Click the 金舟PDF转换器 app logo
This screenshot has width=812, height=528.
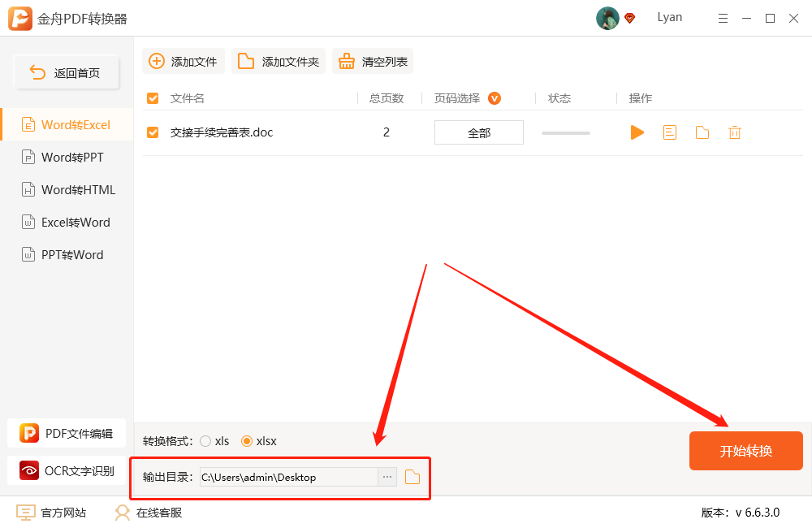(20, 19)
